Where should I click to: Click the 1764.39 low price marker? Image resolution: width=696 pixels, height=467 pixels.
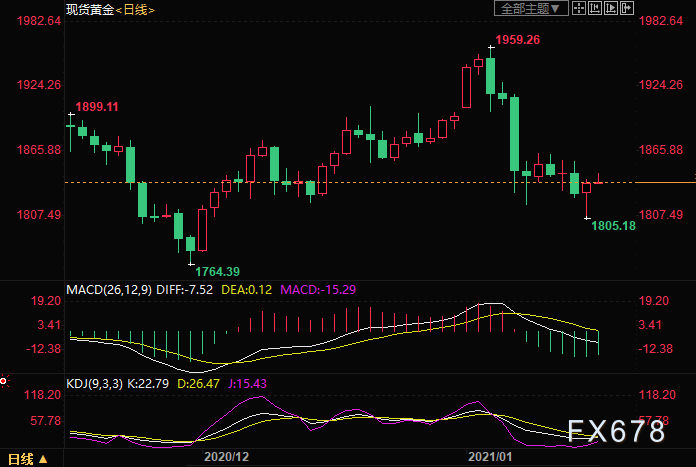tap(218, 272)
